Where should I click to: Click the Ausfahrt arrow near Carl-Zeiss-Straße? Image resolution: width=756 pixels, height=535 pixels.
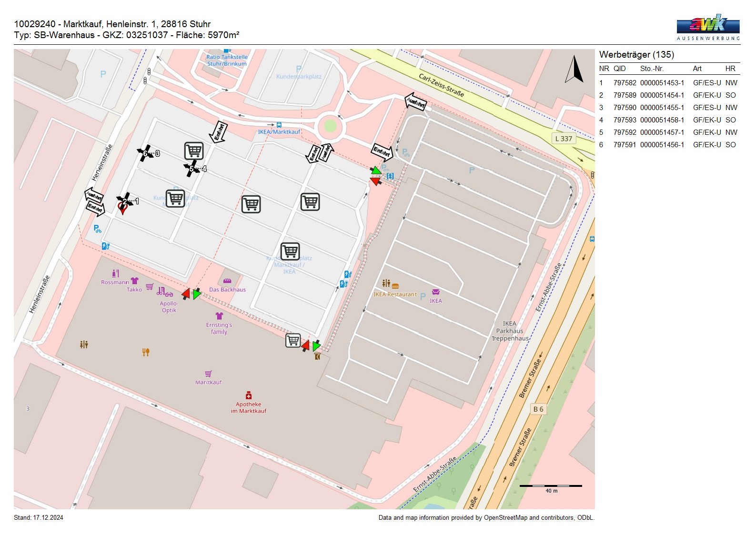415,101
